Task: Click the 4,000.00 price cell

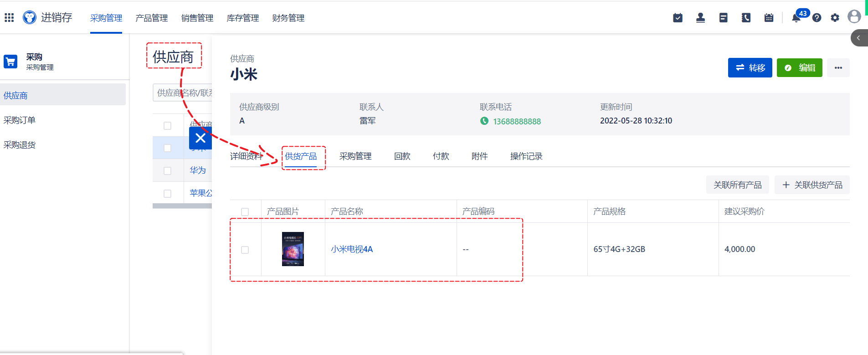Action: coord(740,249)
